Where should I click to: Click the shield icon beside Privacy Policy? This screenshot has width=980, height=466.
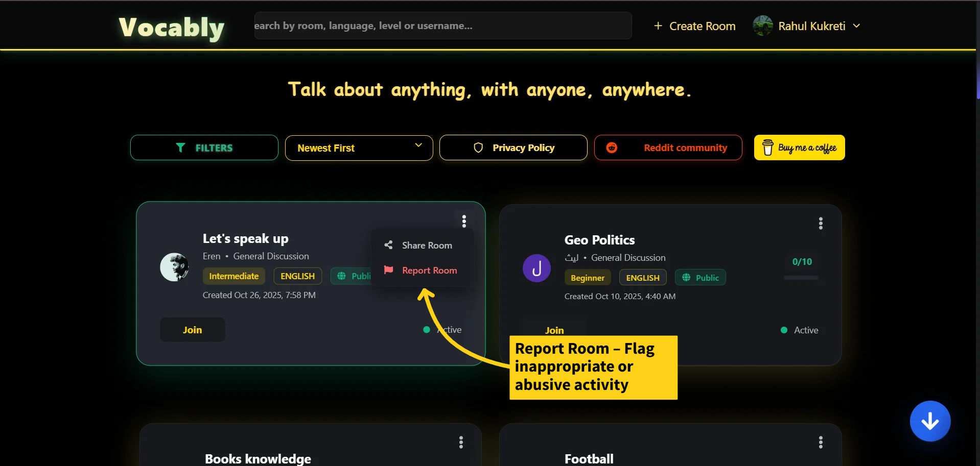478,147
